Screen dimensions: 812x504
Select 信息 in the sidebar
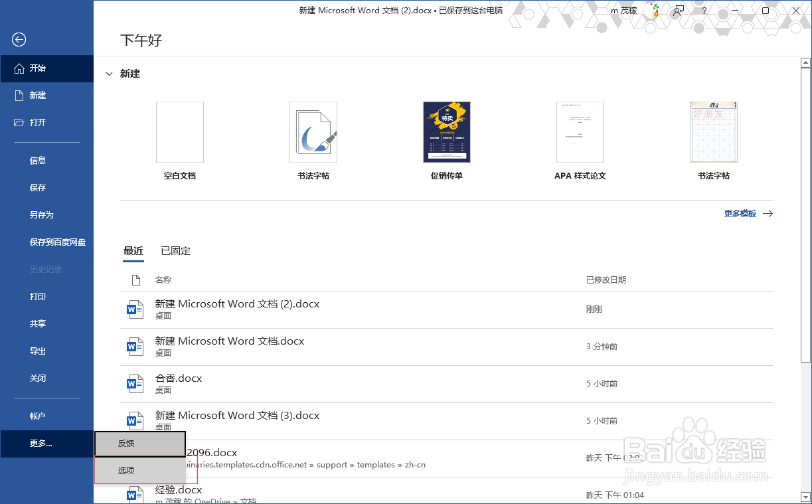tap(38, 161)
